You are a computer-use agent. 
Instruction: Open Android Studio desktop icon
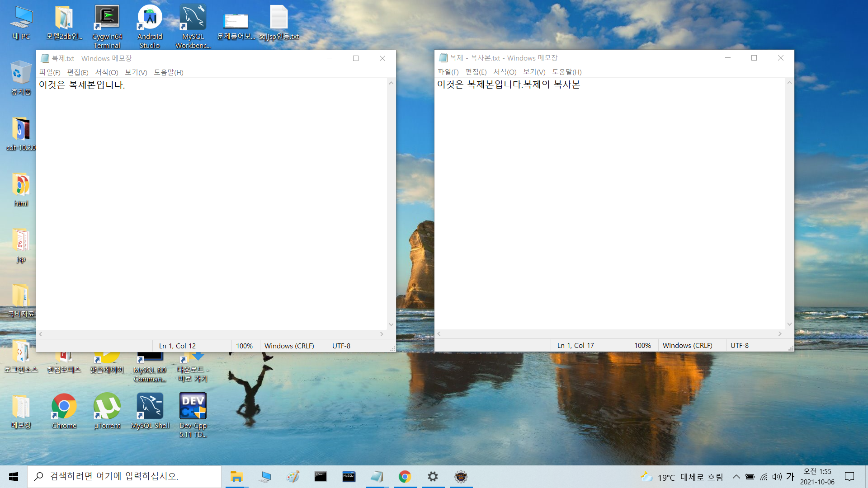point(150,18)
